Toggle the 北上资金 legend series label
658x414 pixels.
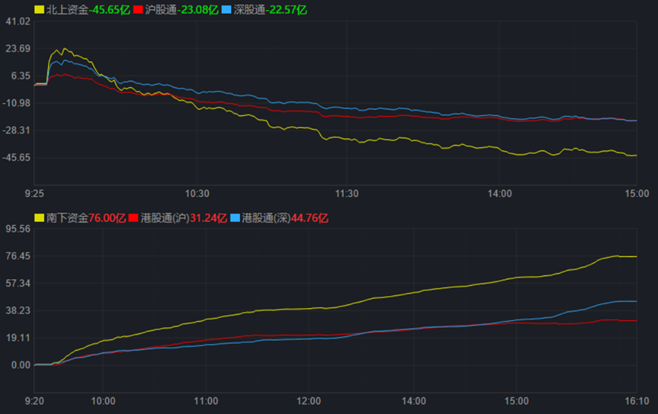coord(66,9)
